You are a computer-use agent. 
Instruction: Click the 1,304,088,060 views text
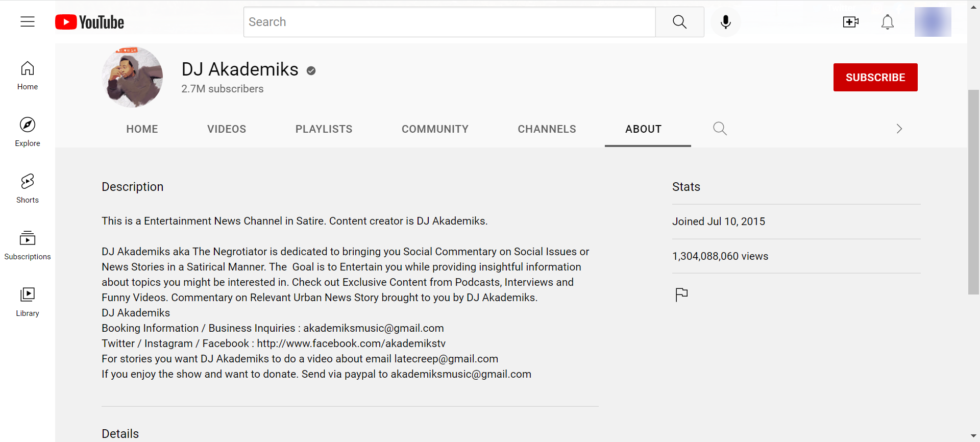point(720,256)
